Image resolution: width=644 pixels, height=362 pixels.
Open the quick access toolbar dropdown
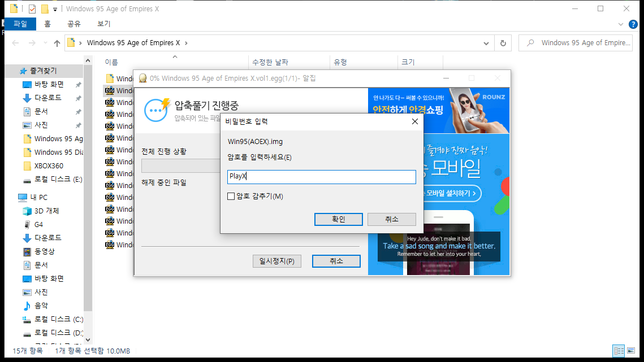pyautogui.click(x=55, y=9)
